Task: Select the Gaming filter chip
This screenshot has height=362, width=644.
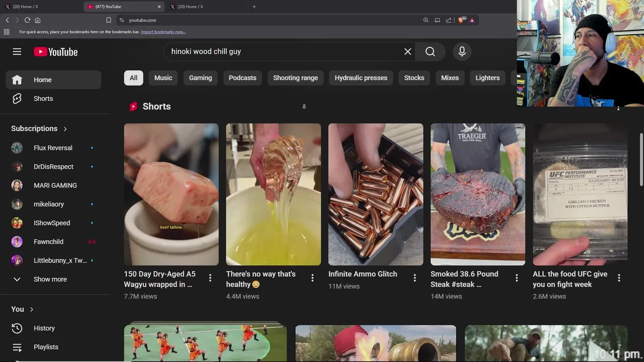Action: click(x=200, y=78)
